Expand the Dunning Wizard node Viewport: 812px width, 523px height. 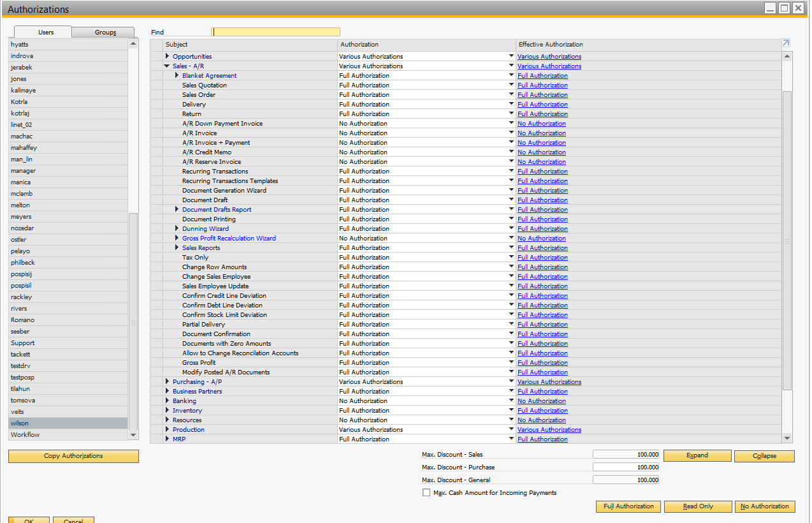click(x=177, y=228)
